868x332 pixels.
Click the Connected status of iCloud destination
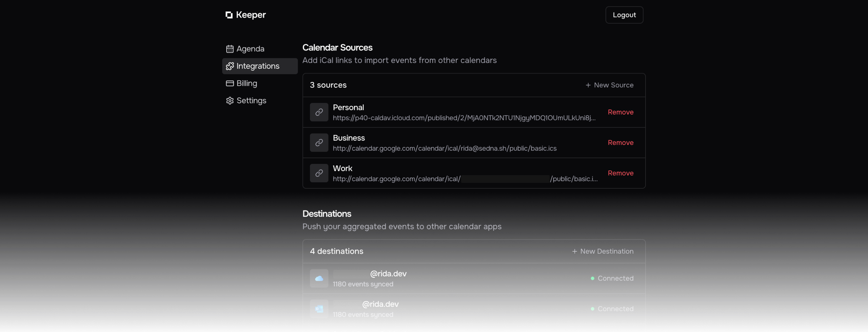point(612,278)
